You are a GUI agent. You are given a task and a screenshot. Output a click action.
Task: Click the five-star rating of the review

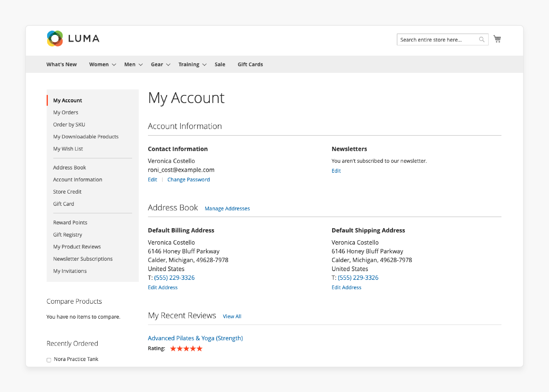click(x=186, y=348)
